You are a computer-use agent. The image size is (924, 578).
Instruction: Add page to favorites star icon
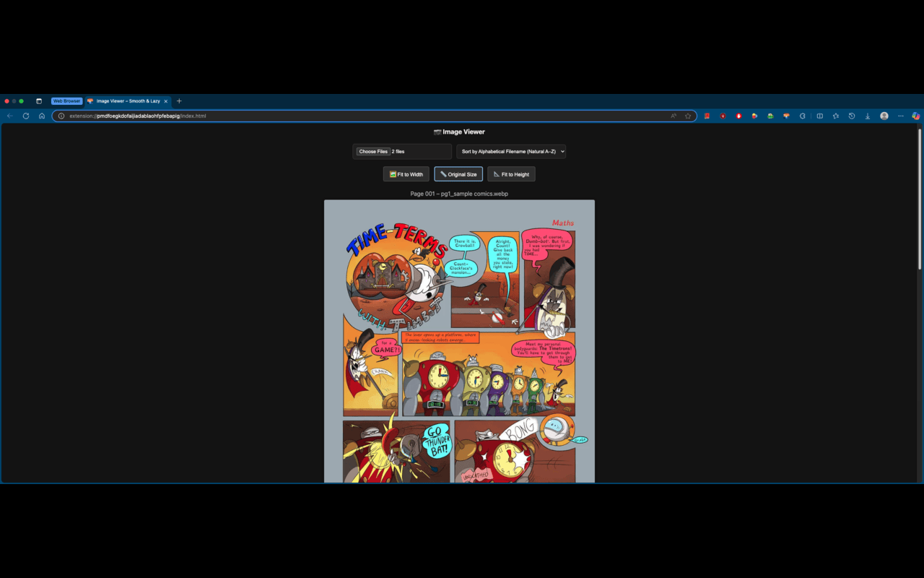688,116
